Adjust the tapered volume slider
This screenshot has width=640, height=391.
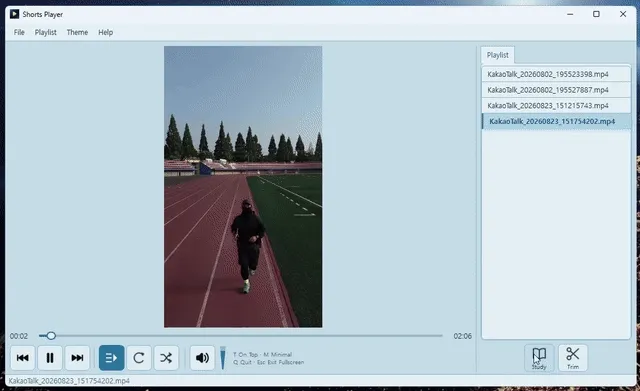click(x=223, y=358)
